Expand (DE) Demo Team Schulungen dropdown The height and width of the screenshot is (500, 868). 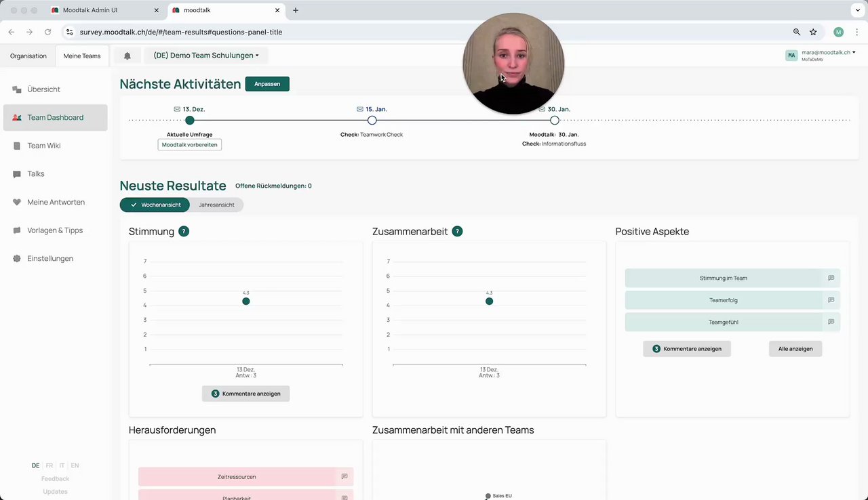tap(206, 56)
